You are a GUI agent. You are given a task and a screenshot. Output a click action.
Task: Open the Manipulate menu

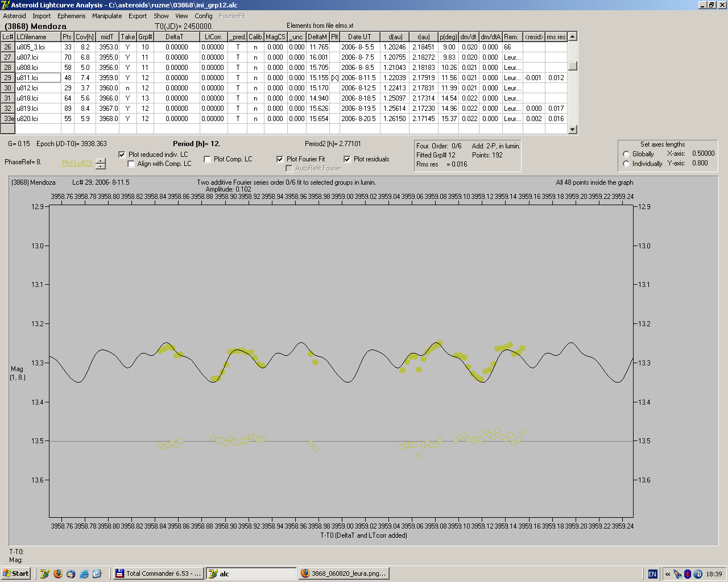coord(107,16)
